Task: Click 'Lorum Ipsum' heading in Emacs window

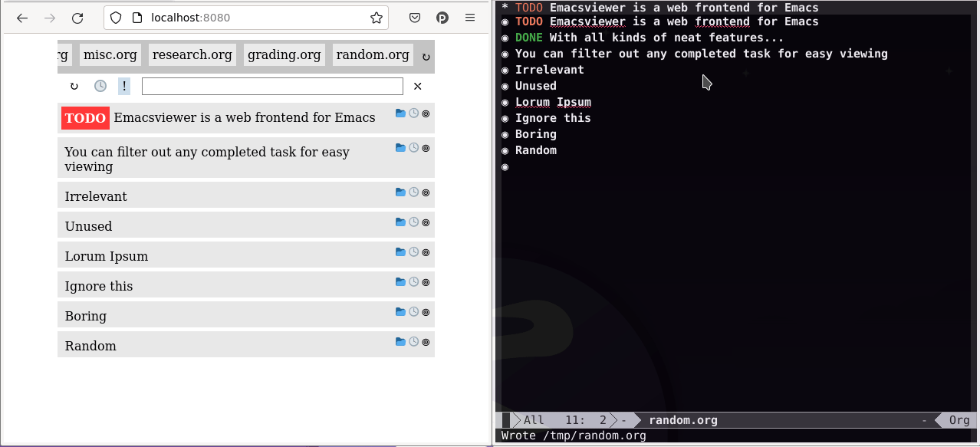Action: [553, 102]
